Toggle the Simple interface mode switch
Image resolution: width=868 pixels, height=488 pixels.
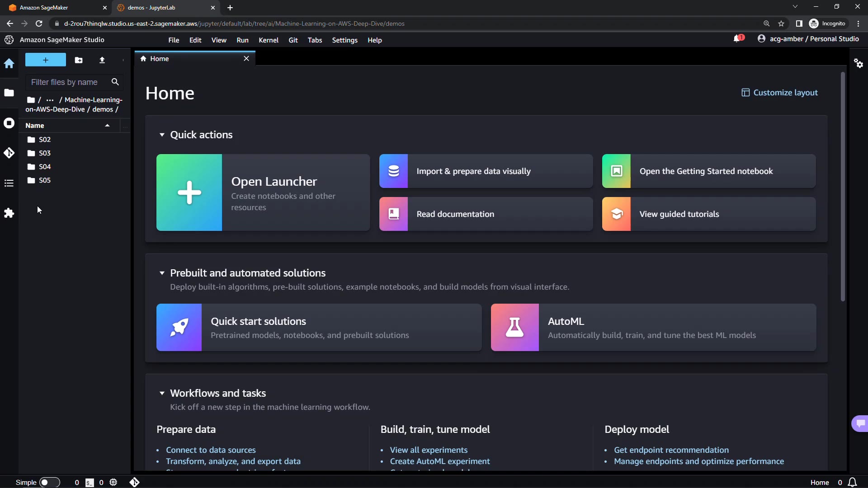tap(49, 482)
